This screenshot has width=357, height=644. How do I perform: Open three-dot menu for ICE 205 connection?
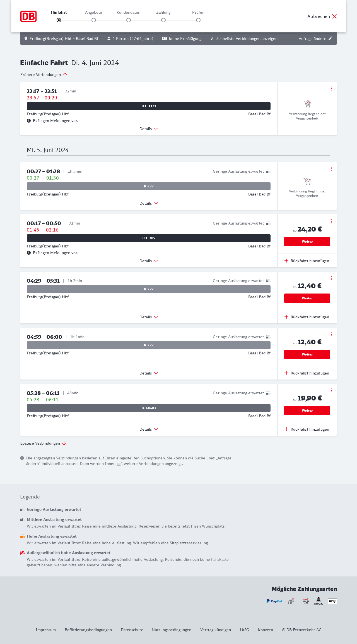coord(332,221)
